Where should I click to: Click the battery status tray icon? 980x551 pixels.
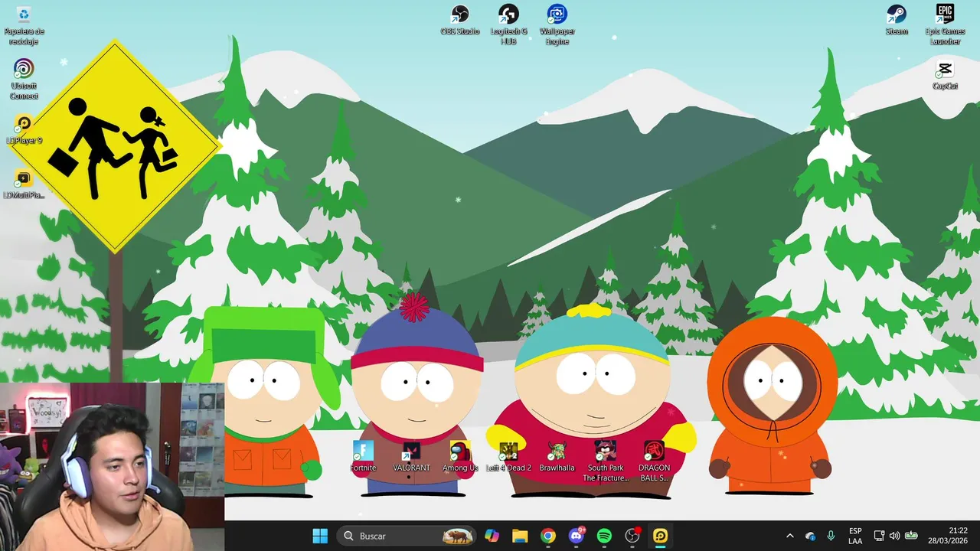(x=911, y=536)
